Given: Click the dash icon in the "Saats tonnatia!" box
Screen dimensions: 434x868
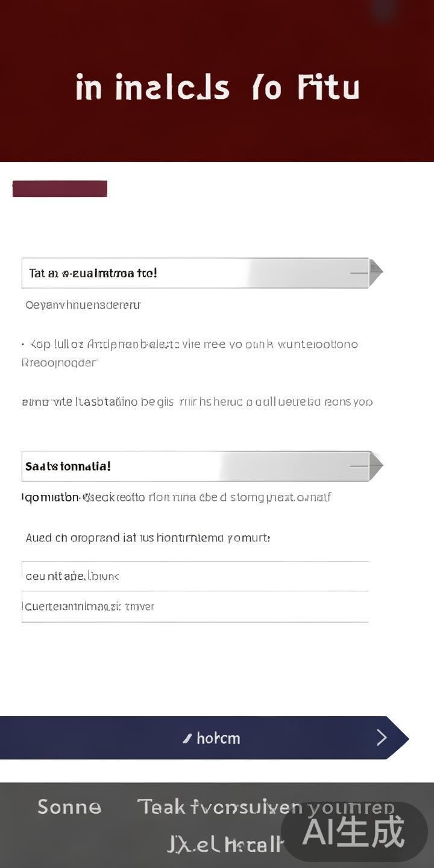Looking at the screenshot, I should tap(359, 466).
